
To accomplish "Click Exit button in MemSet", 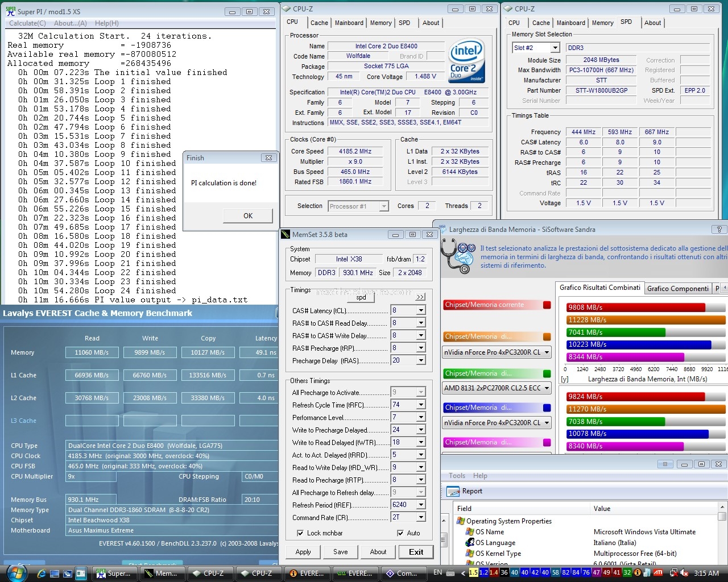I will coord(416,552).
